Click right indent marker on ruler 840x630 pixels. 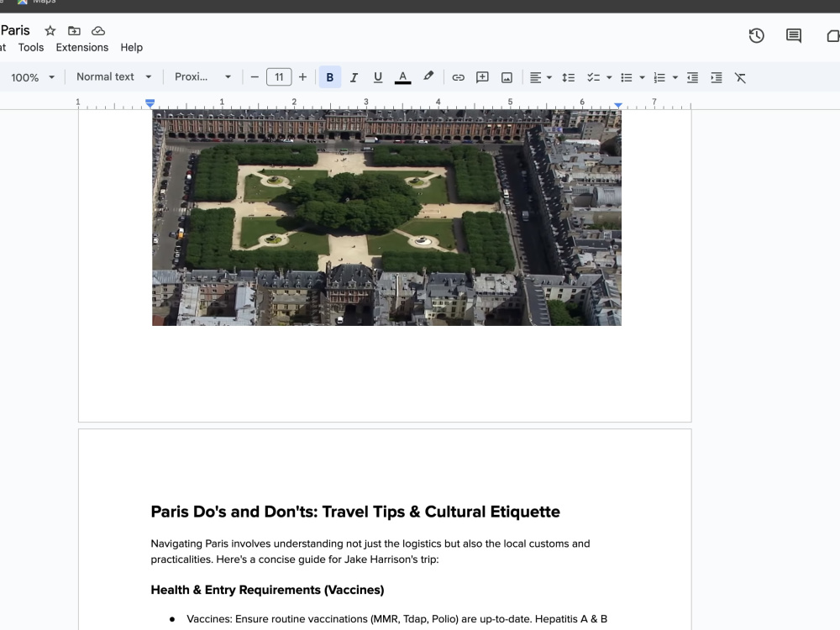(618, 105)
